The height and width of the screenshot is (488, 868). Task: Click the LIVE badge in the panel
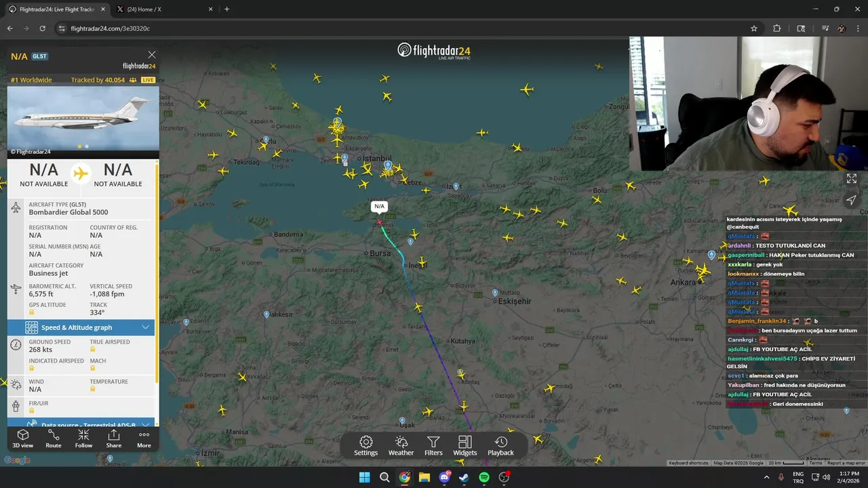click(148, 80)
